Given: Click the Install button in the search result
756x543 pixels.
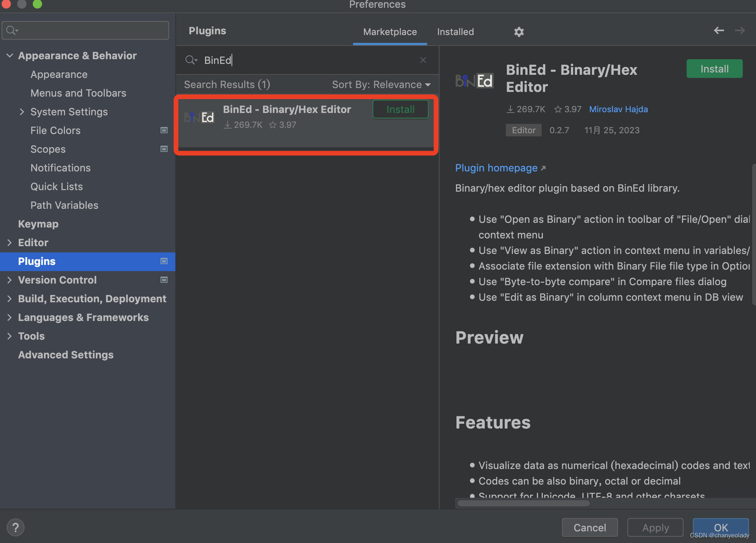Looking at the screenshot, I should click(x=400, y=109).
